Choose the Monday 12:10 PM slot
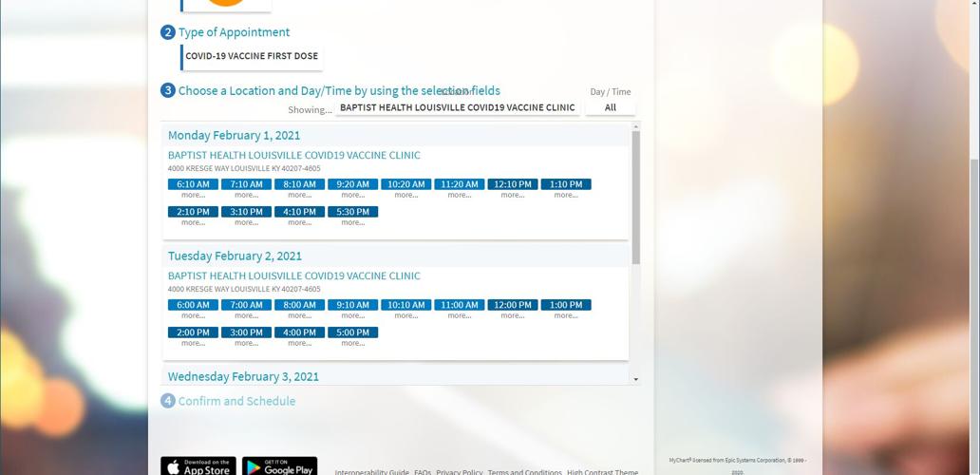This screenshot has width=980, height=475. tap(513, 184)
